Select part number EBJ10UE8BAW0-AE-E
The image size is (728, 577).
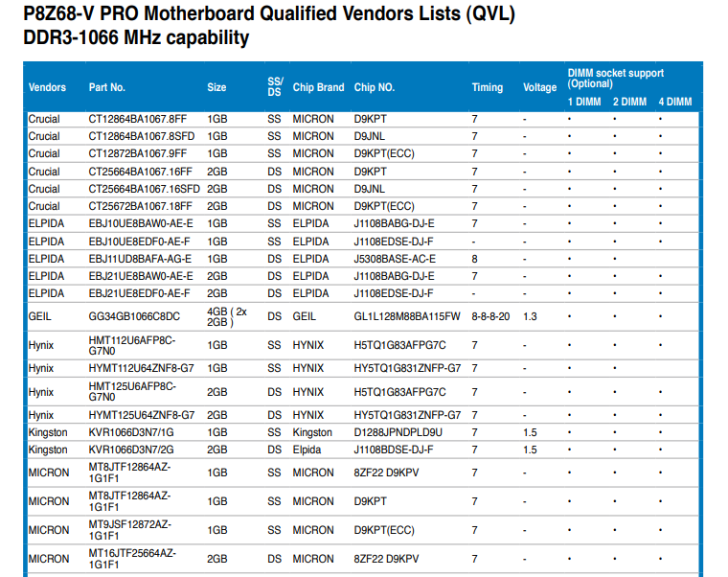[141, 223]
